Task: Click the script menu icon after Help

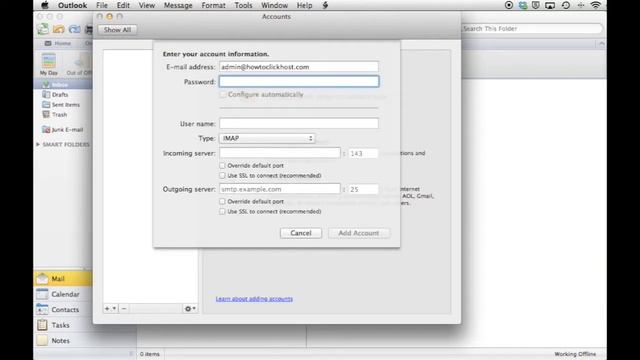Action: (x=325, y=5)
